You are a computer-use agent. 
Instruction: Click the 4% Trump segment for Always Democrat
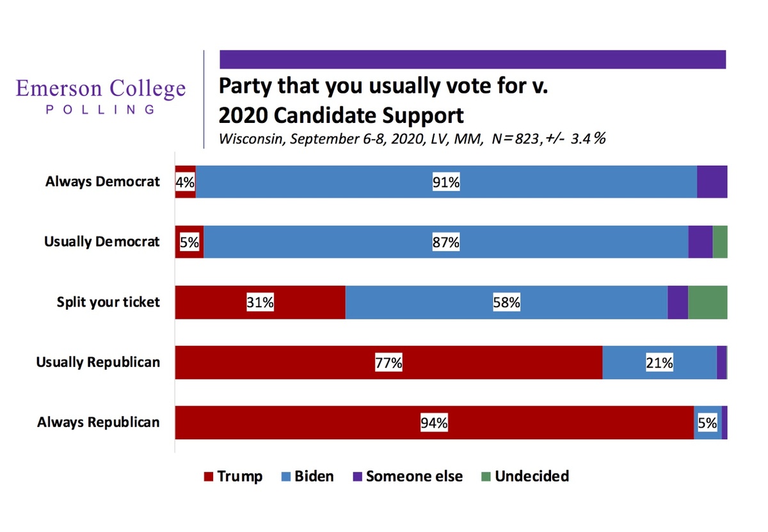coord(186,182)
